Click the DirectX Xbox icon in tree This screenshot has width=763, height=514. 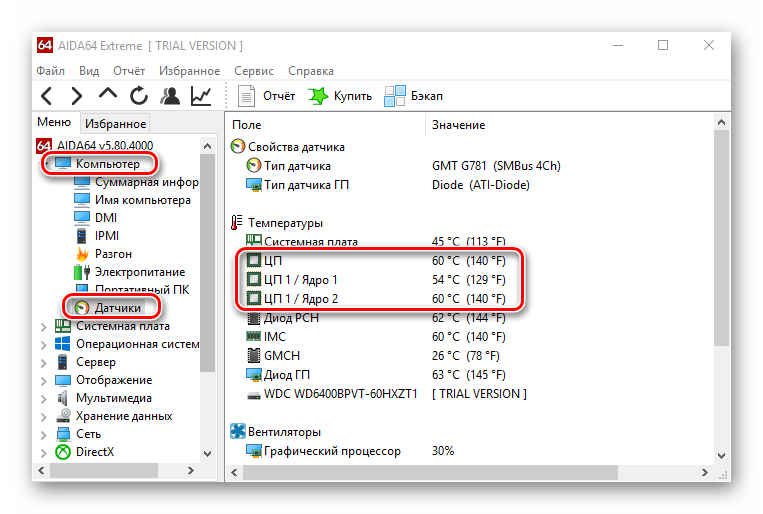63,452
